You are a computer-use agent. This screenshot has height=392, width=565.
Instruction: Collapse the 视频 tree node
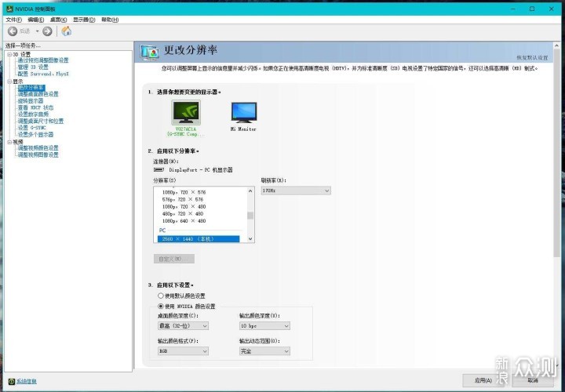pyautogui.click(x=9, y=142)
